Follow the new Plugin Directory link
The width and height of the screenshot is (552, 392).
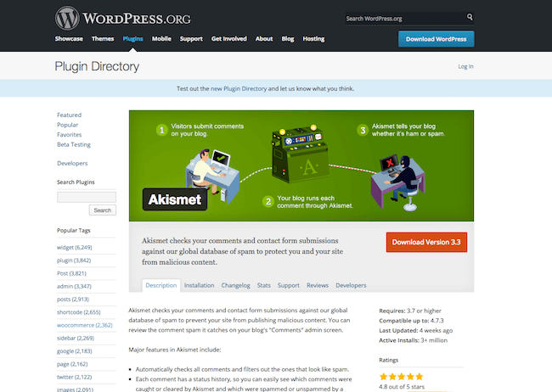(x=239, y=89)
